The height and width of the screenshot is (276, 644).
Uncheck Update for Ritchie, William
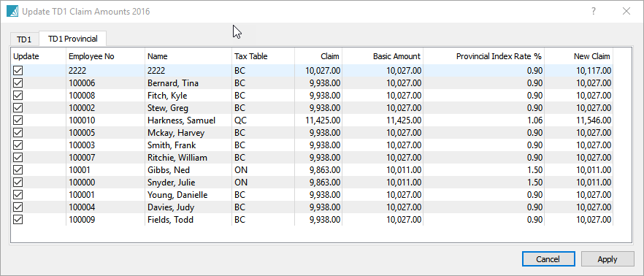point(18,157)
